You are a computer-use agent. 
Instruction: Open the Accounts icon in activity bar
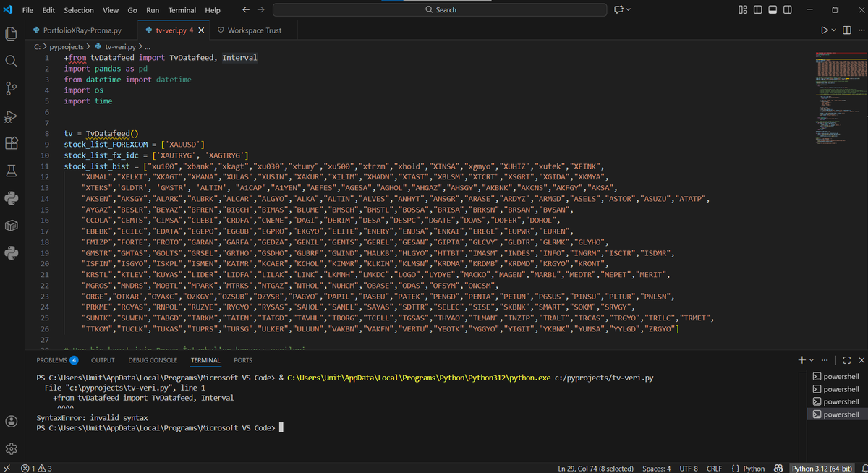11,421
